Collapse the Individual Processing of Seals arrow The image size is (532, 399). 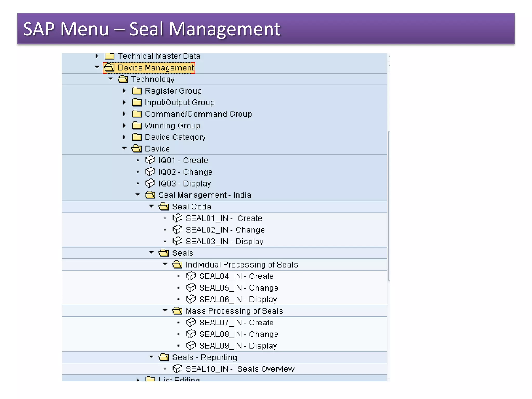[165, 264]
